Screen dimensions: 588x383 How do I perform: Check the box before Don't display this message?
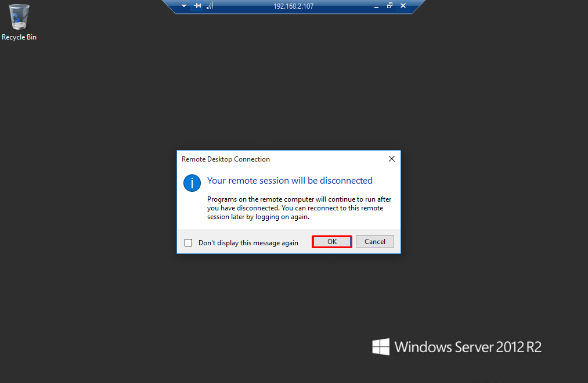tap(188, 242)
